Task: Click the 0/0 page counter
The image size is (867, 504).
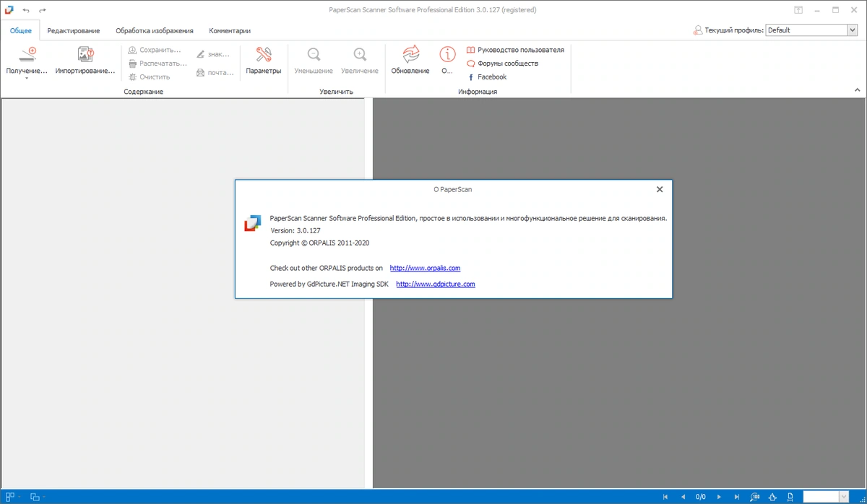Action: pyautogui.click(x=701, y=497)
